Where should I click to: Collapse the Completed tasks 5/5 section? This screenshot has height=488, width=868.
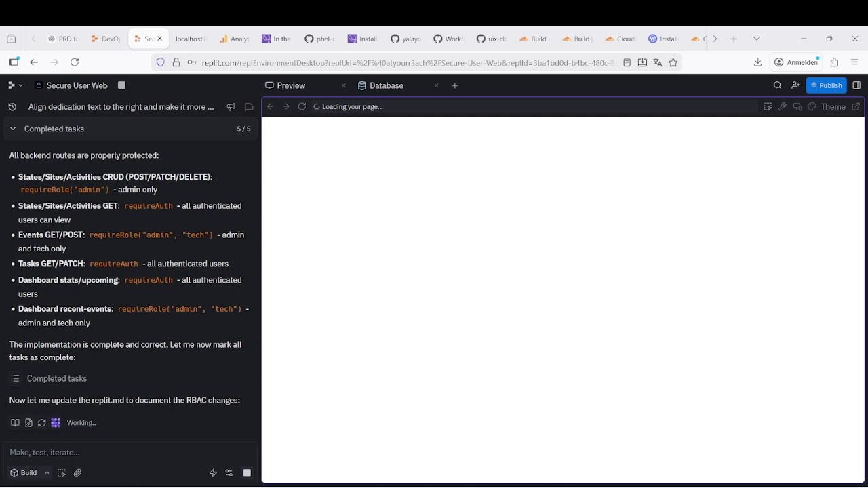[130, 129]
